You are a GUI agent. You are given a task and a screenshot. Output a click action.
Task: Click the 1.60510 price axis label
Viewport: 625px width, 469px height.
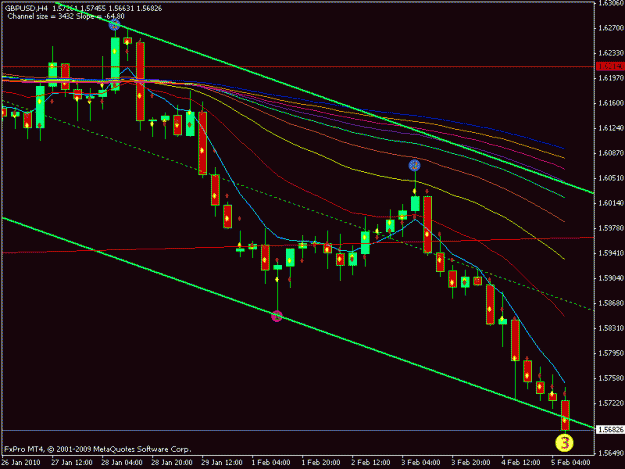pos(611,178)
